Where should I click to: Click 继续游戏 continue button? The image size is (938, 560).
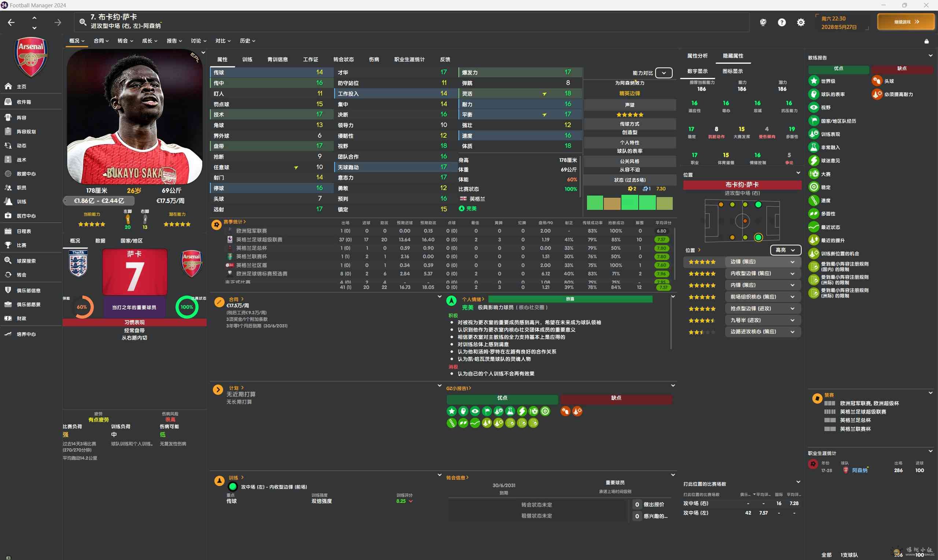coord(906,22)
